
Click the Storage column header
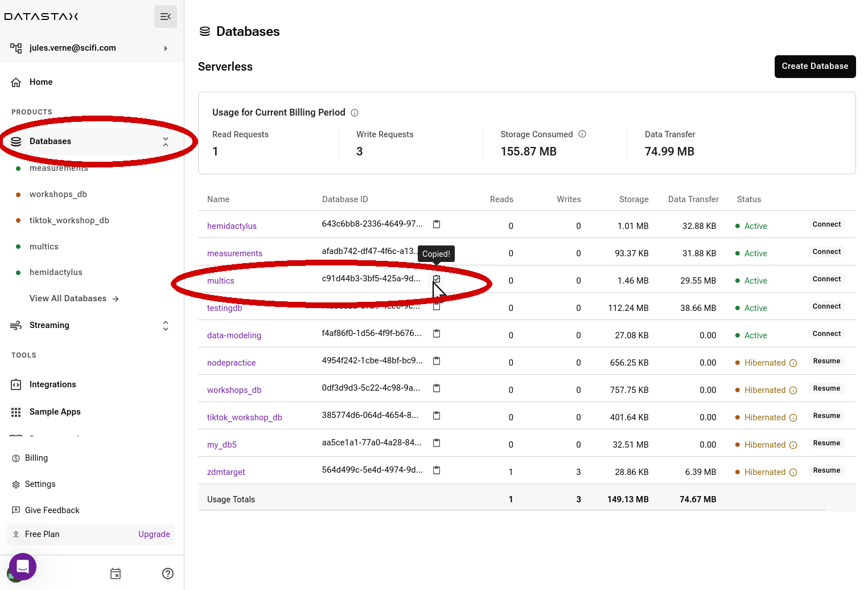[x=633, y=199]
